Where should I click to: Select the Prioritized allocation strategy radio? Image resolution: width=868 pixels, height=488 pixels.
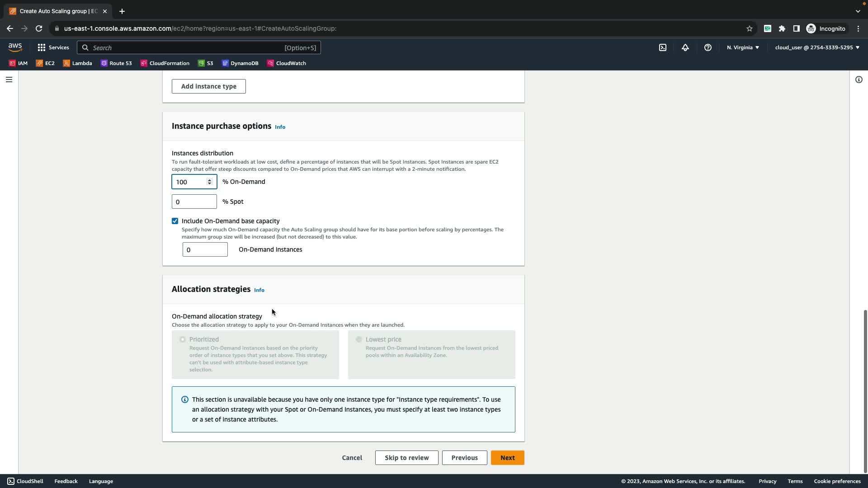(183, 339)
